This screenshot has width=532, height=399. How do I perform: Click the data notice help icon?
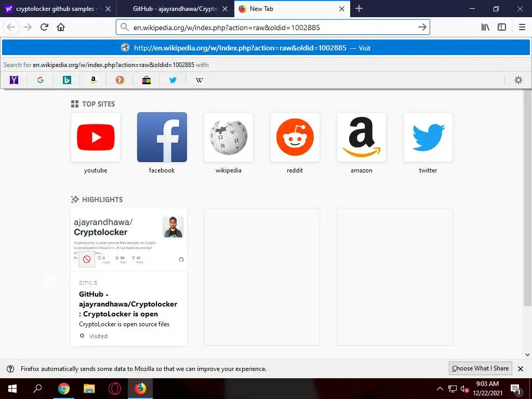10,369
